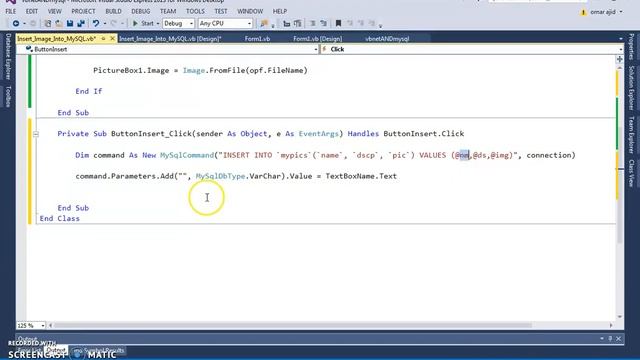Open the TEST menu

[x=221, y=11]
